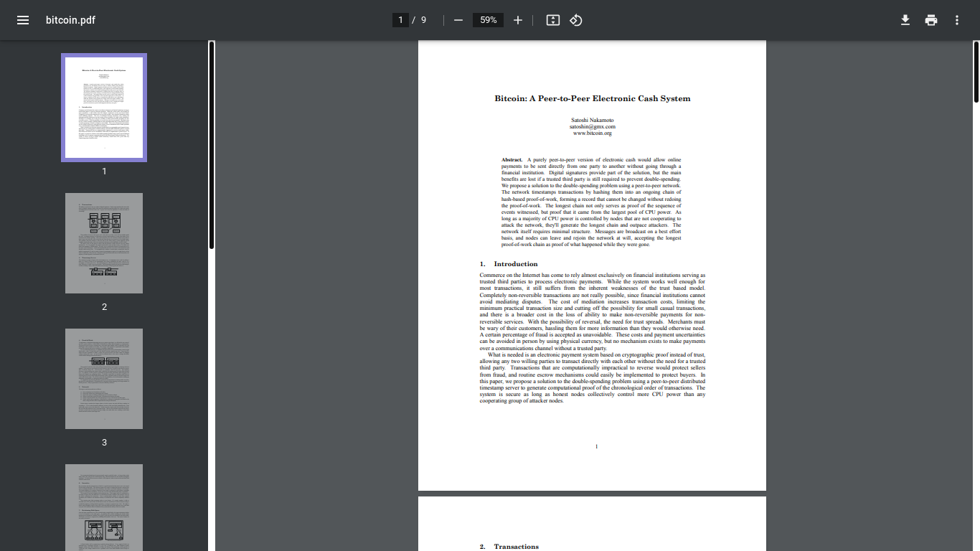Open the more actions three-dot menu
The image size is (980, 551).
[x=957, y=20]
